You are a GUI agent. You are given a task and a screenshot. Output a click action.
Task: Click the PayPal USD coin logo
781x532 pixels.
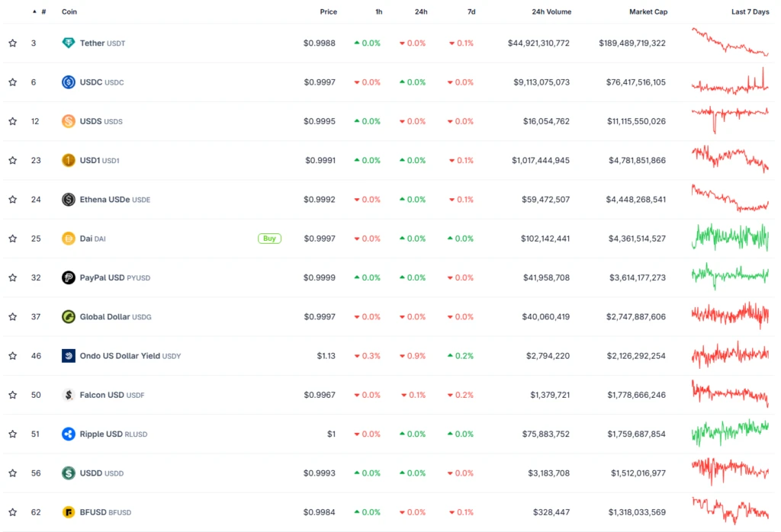click(68, 277)
